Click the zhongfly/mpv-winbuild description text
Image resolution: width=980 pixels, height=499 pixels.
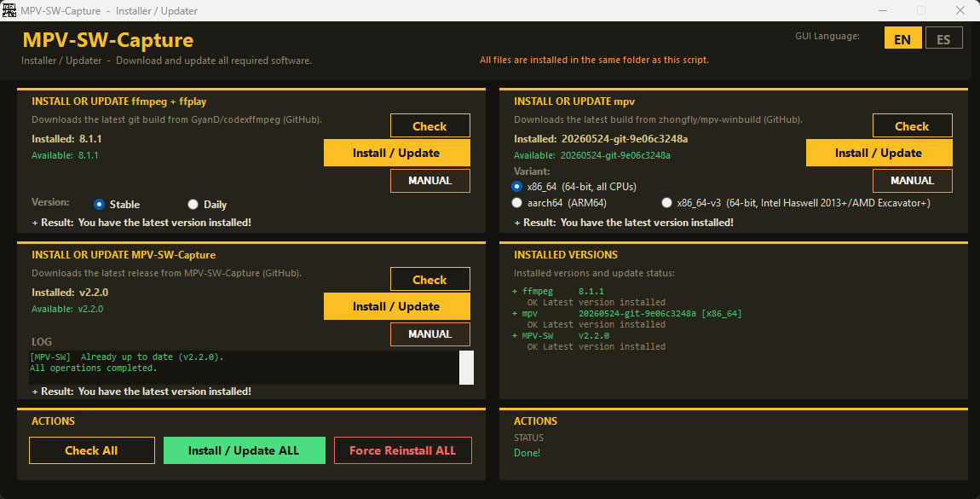click(x=658, y=119)
